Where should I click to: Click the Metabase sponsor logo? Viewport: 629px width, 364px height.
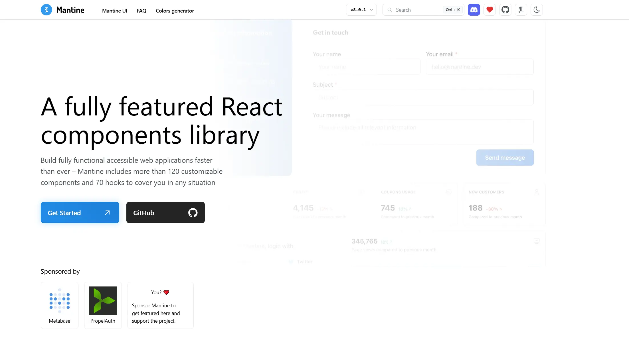(x=59, y=301)
